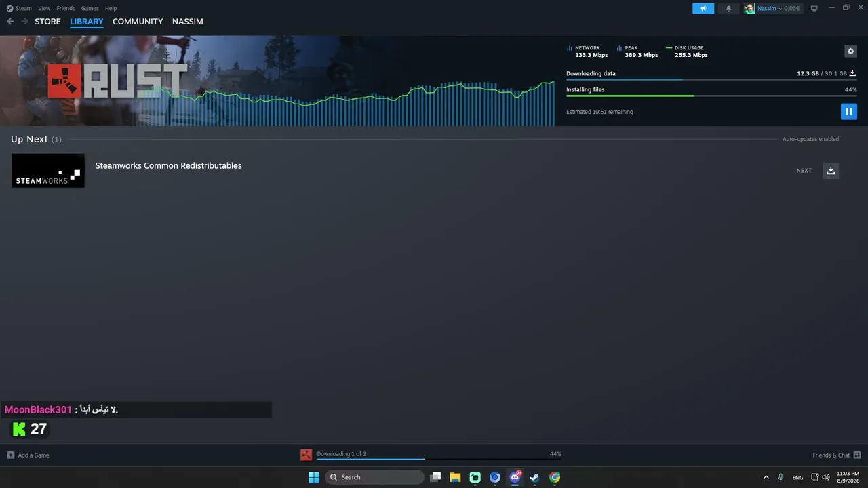Switch to the COMMUNITY tab

pos(138,22)
